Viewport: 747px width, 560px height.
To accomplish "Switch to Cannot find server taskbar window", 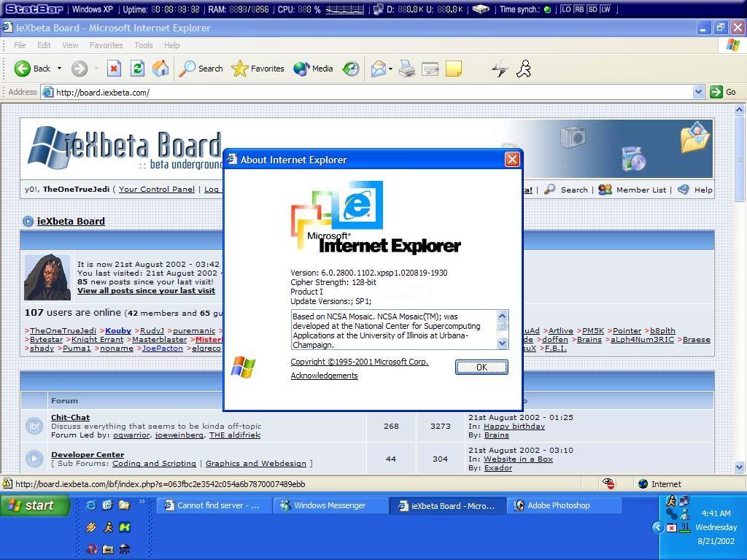I will pos(214,506).
